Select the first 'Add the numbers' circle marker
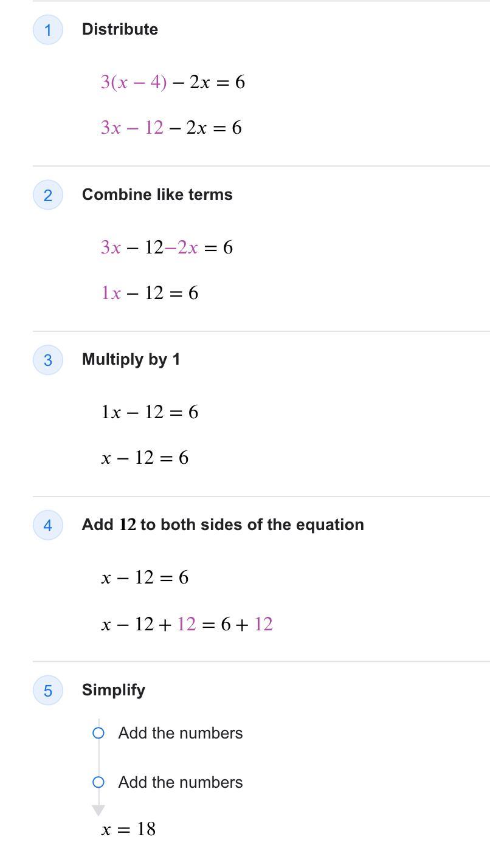The height and width of the screenshot is (868, 490). tap(98, 733)
